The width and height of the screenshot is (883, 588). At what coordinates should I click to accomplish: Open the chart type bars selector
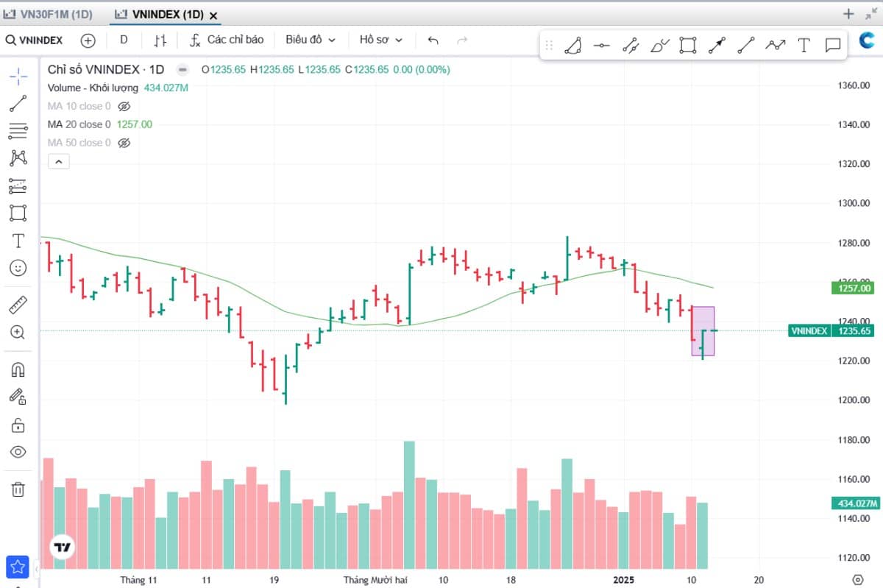160,40
